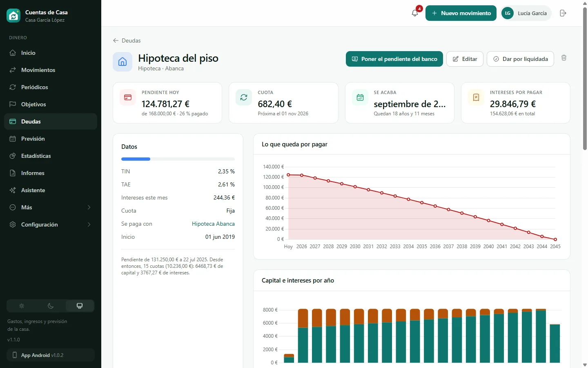Switch to light theme

click(22, 306)
